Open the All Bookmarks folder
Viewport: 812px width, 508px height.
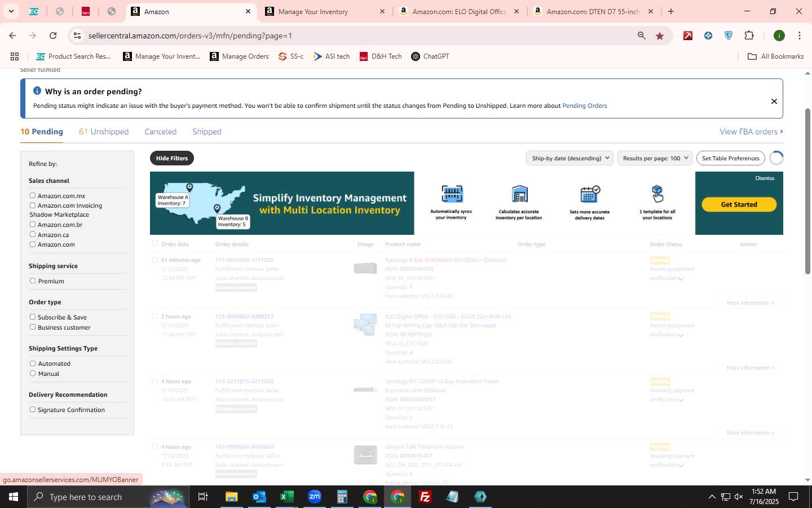pyautogui.click(x=775, y=56)
